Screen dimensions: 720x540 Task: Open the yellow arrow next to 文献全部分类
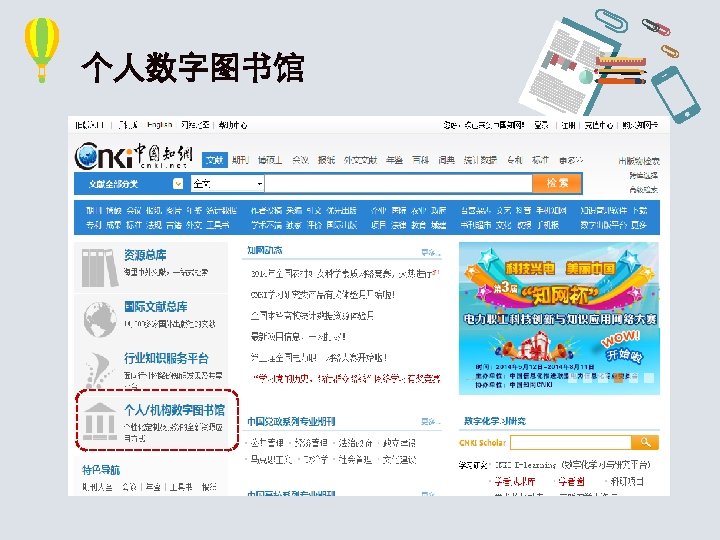click(x=178, y=184)
